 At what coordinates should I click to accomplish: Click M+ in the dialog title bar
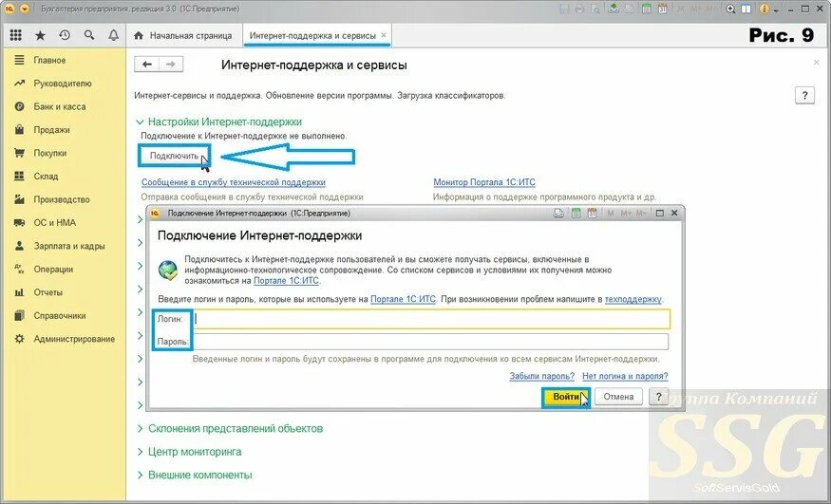625,213
